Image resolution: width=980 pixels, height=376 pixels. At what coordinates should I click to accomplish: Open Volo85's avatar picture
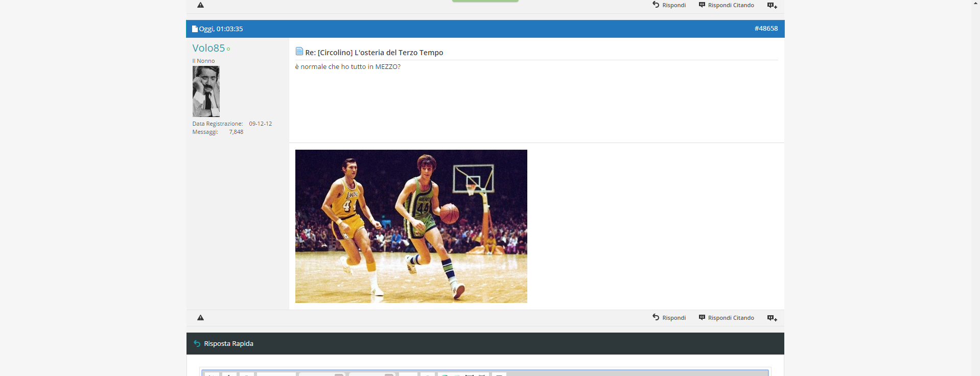tap(206, 91)
